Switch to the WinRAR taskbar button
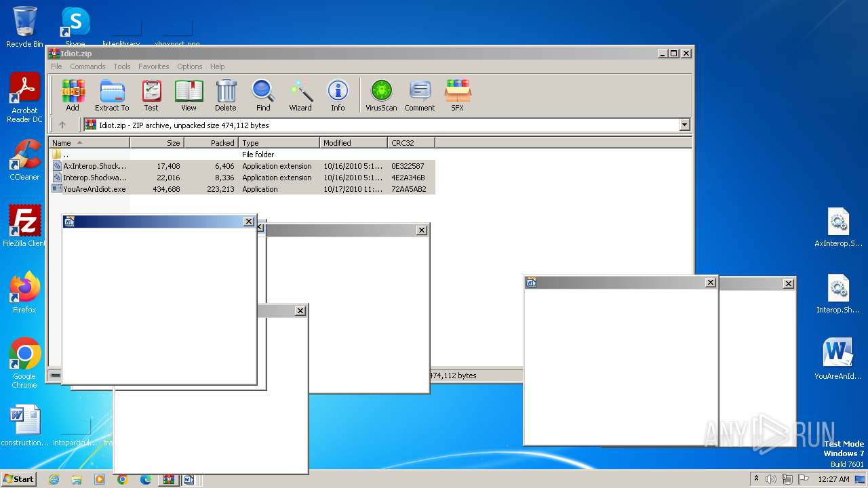Image resolution: width=868 pixels, height=488 pixels. click(168, 479)
